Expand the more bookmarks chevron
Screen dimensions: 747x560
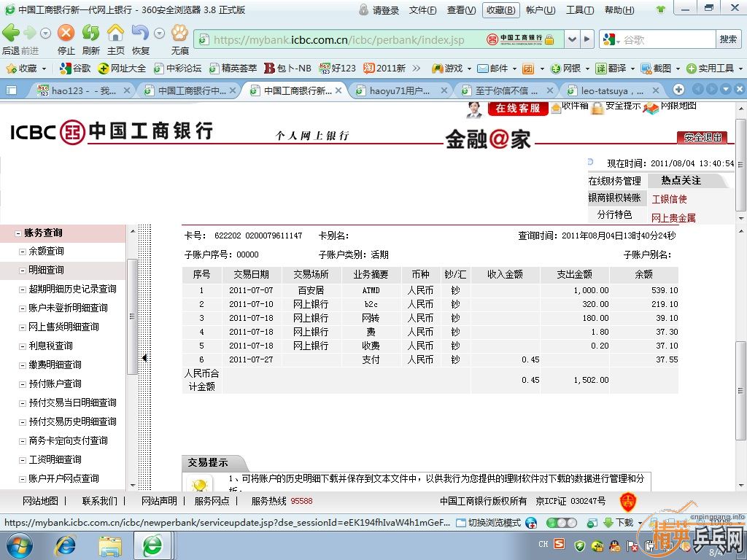417,68
